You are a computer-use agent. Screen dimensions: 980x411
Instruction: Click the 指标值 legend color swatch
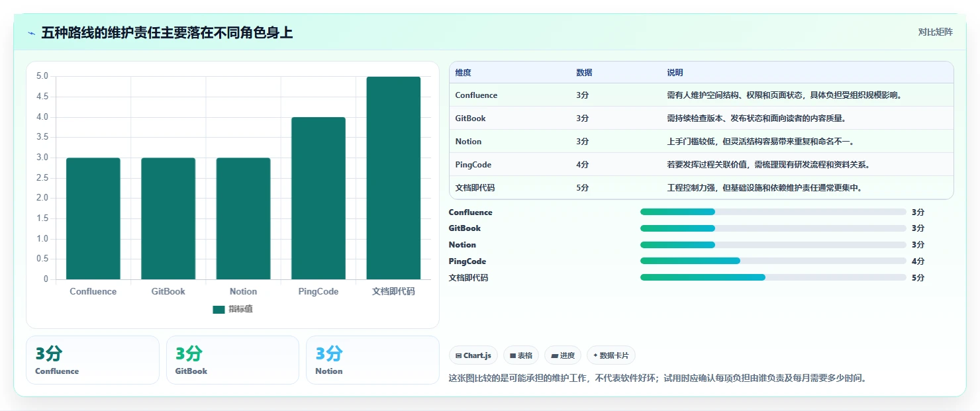pos(219,309)
